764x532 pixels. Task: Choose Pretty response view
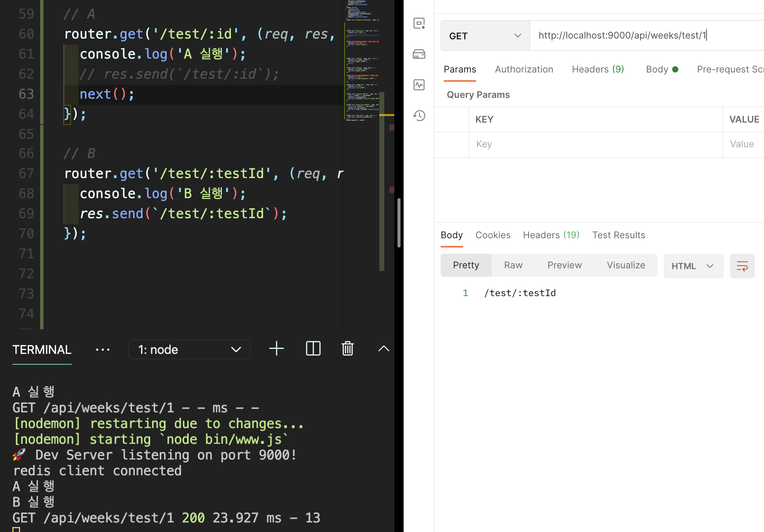(466, 265)
